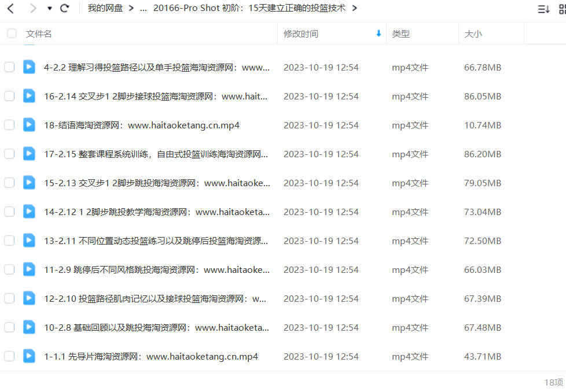The height and width of the screenshot is (392, 566).
Task: Click size value 66.78MB
Action: 483,68
